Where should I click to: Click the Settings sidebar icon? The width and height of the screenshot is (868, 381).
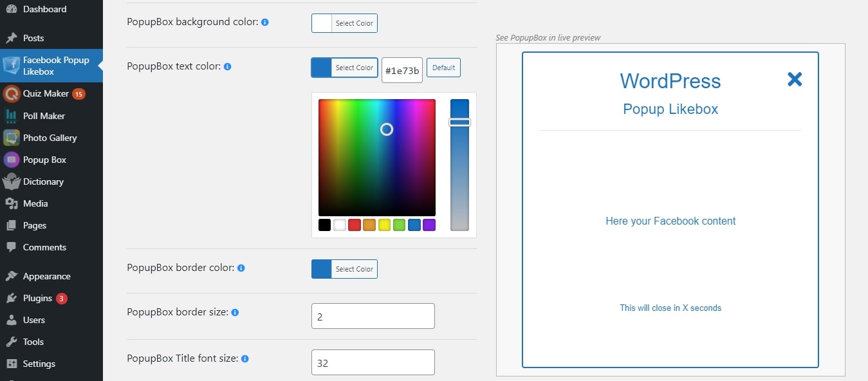tap(12, 364)
